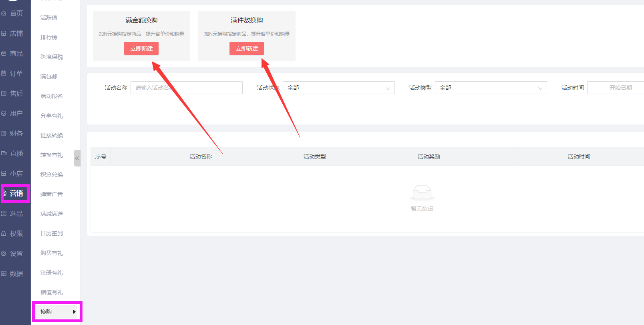644x325 pixels.
Task: Expand the 活动状态 dropdown
Action: click(338, 88)
